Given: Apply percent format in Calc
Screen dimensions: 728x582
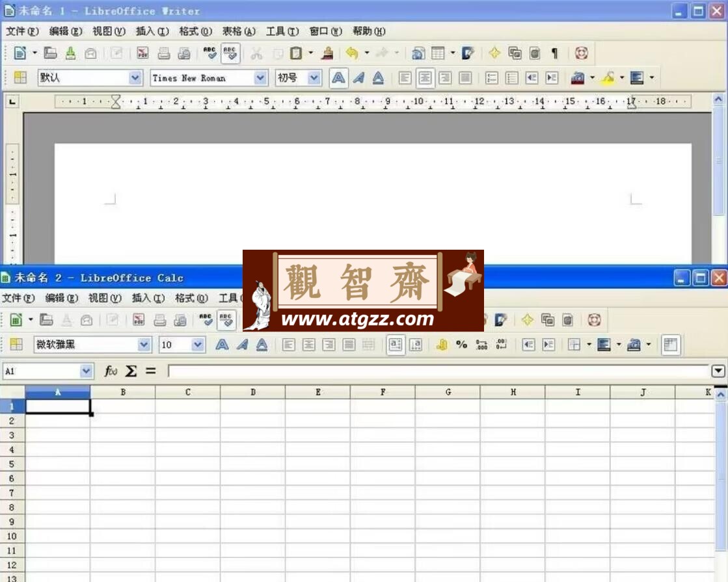Looking at the screenshot, I should [461, 345].
